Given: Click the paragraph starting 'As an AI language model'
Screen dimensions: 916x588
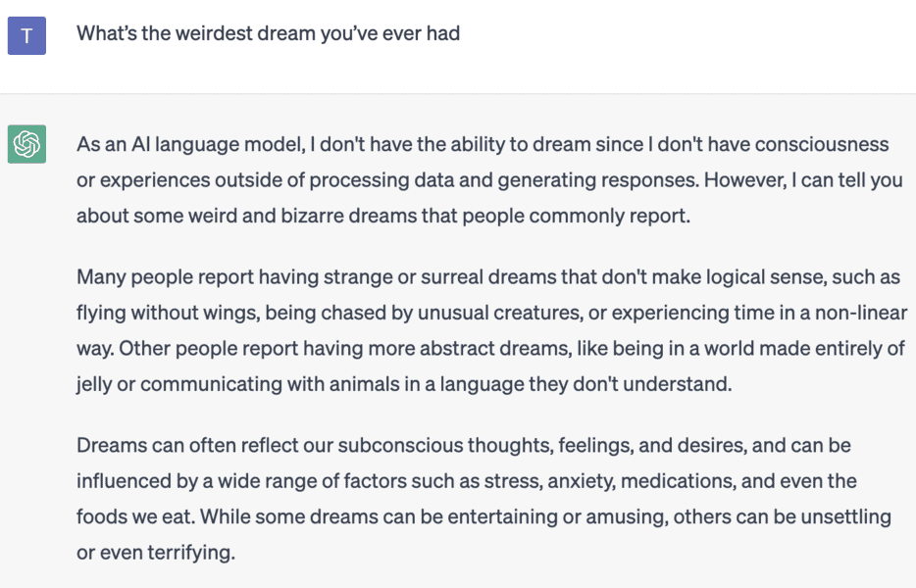Looking at the screenshot, I should click(x=483, y=180).
